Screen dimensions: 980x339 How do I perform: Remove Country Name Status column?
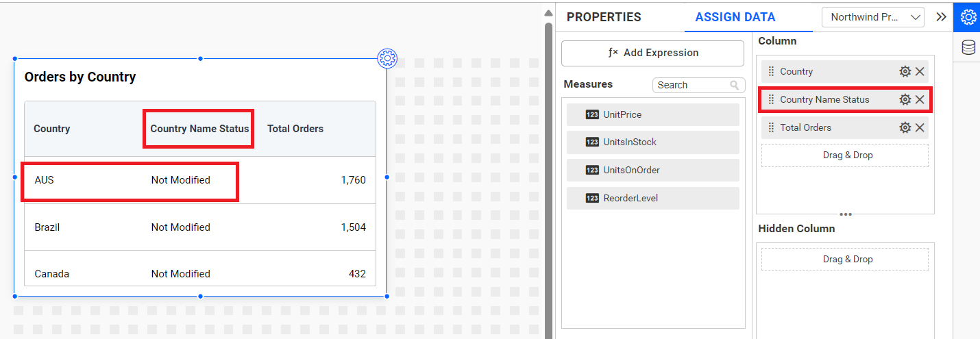coord(920,99)
